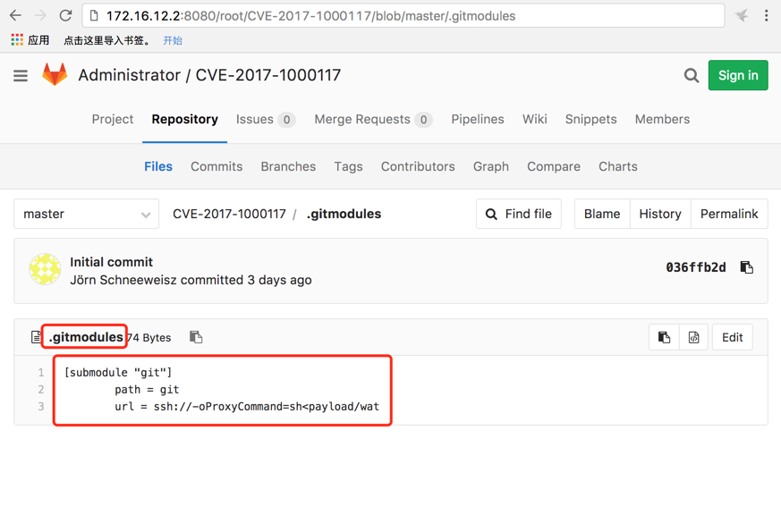Open the Initial commit link
Image resolution: width=781 pixels, height=532 pixels.
pyautogui.click(x=111, y=262)
